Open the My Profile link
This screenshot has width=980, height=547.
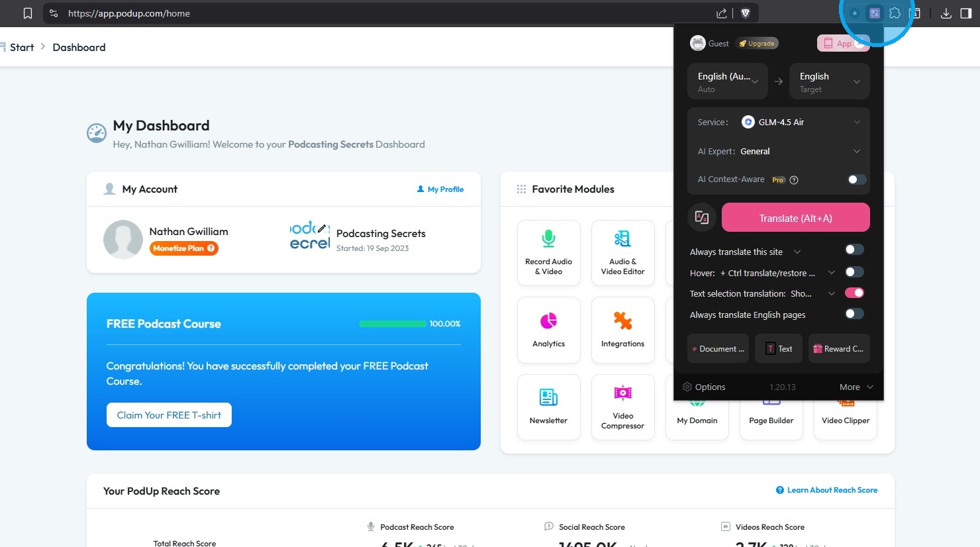click(x=440, y=189)
